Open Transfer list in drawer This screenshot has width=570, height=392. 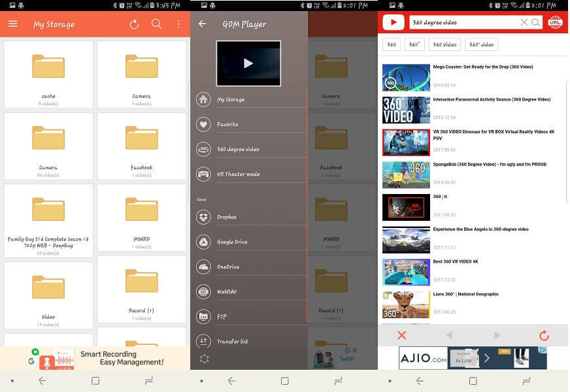(251, 341)
